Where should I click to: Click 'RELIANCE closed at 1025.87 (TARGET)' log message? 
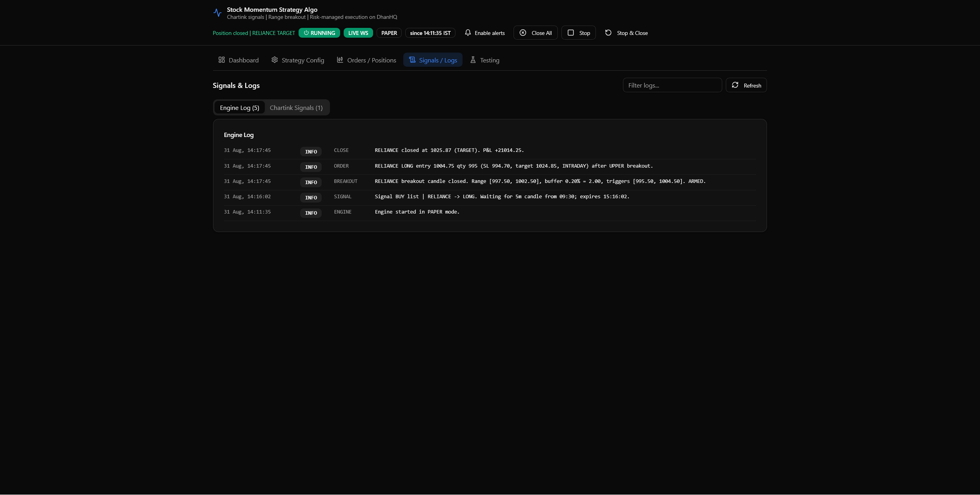pos(450,150)
